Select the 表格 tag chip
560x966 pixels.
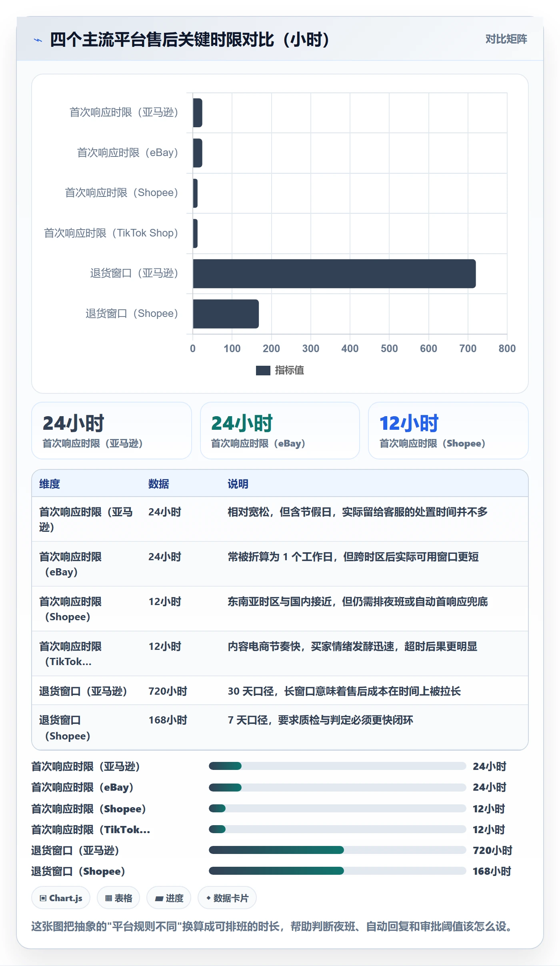pyautogui.click(x=118, y=898)
